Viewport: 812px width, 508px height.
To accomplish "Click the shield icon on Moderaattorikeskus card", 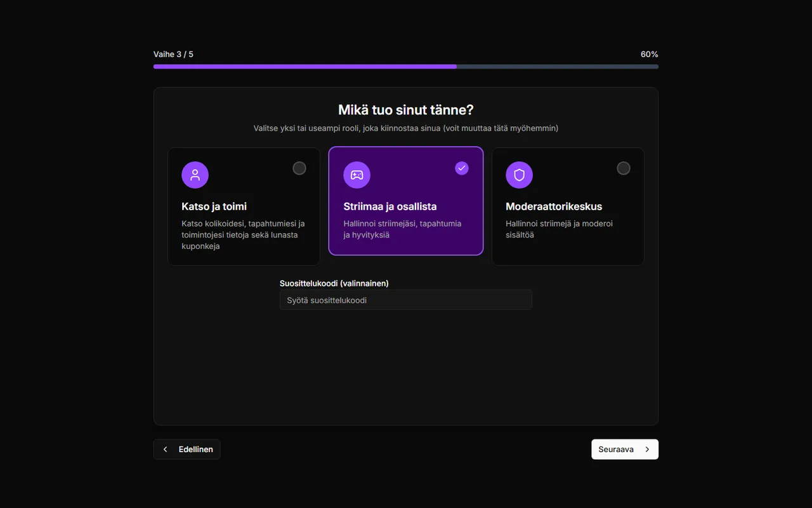I will pyautogui.click(x=519, y=175).
